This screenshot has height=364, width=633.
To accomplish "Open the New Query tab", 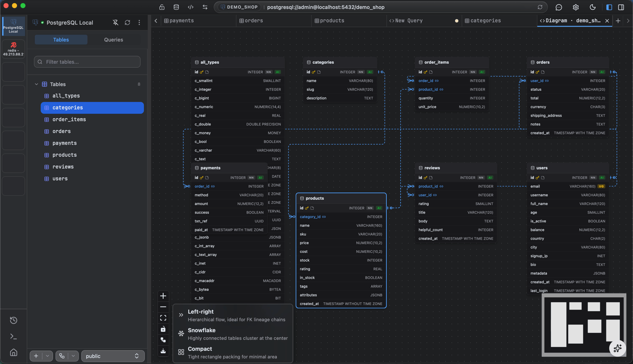I will click(424, 21).
